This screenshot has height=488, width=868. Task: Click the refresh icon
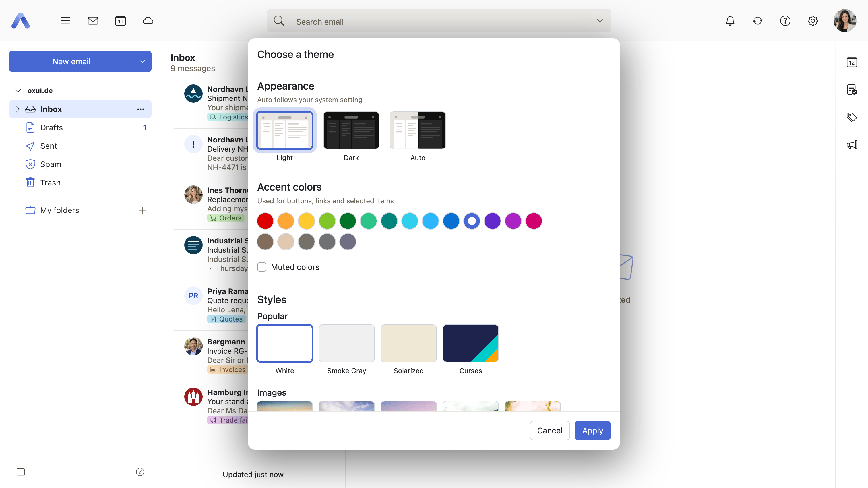757,21
